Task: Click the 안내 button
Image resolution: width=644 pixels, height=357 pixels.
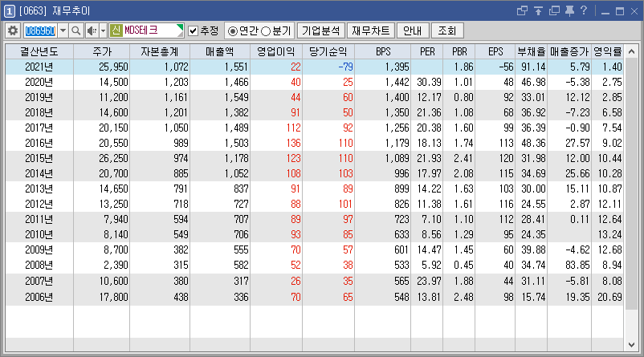Action: tap(413, 30)
